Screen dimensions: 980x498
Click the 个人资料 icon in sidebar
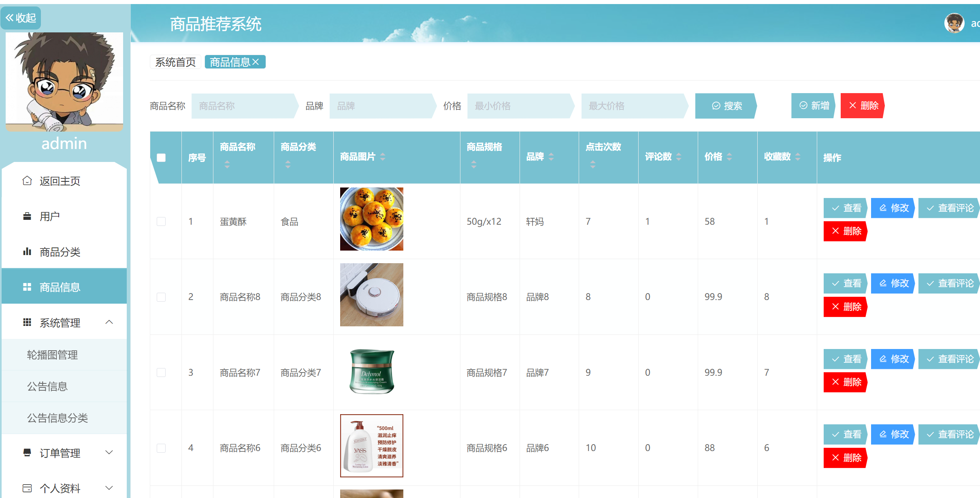coord(27,487)
